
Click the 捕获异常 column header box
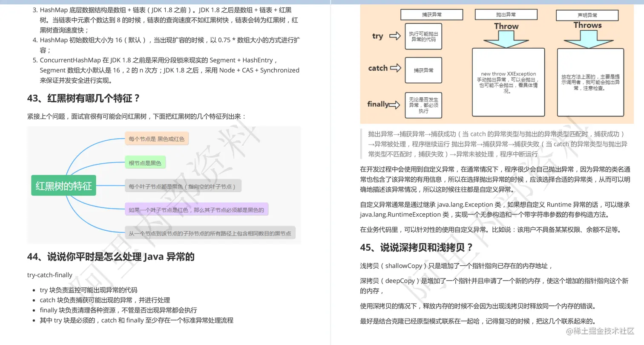[432, 14]
